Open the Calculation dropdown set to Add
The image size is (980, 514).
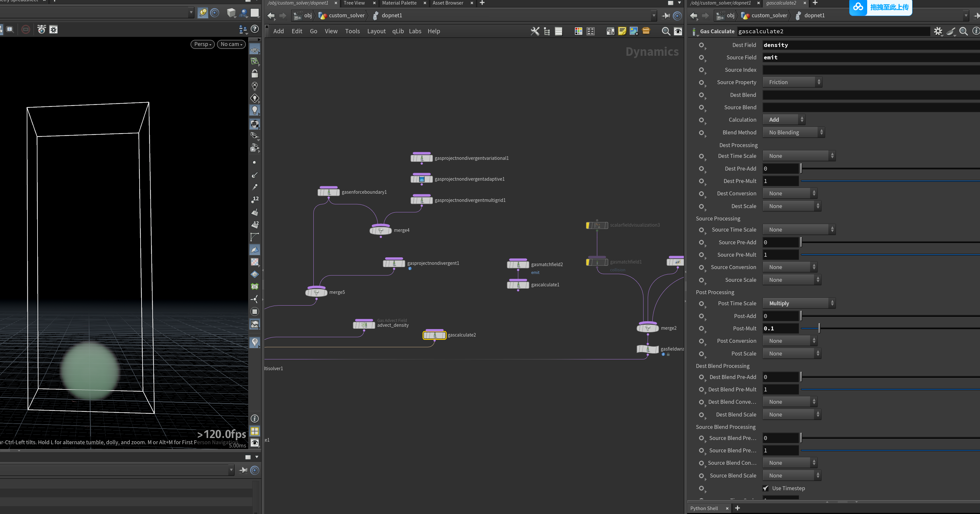pyautogui.click(x=784, y=120)
